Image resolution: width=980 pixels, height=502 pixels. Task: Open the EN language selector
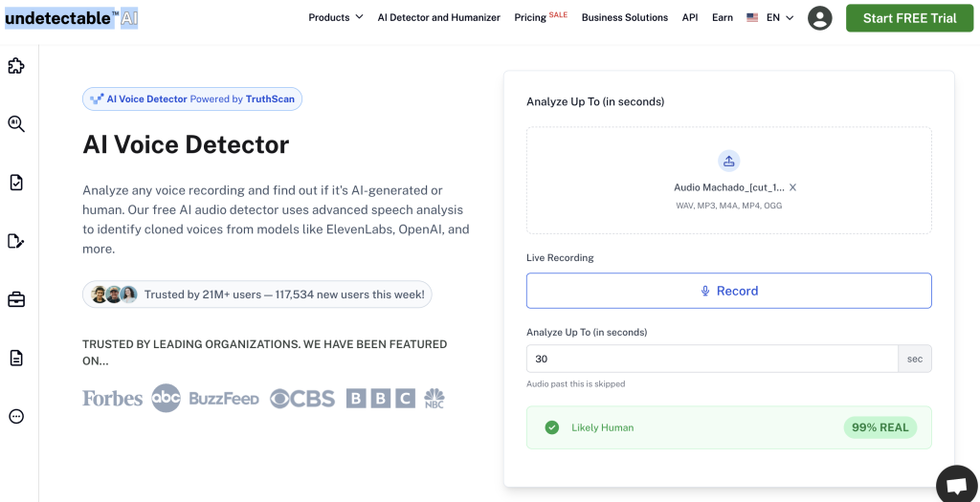pyautogui.click(x=770, y=18)
